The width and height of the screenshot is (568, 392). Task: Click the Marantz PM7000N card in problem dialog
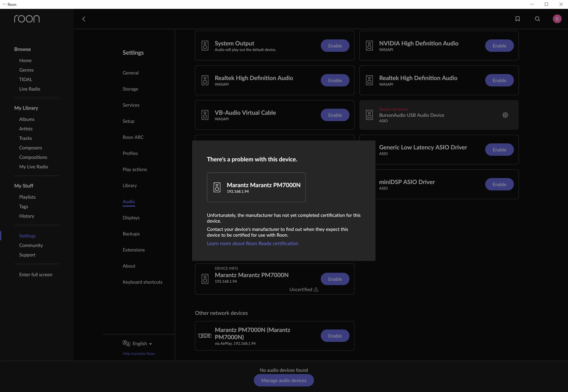point(256,187)
